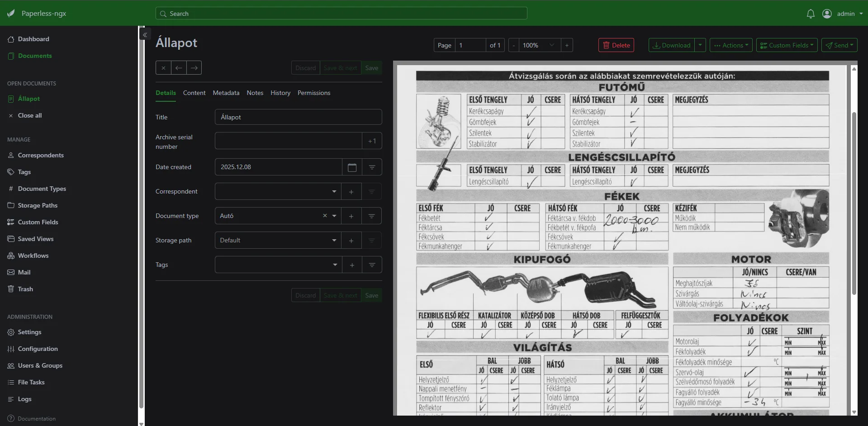The height and width of the screenshot is (426, 868).
Task: Clear the Autó document type selection
Action: [x=325, y=216]
